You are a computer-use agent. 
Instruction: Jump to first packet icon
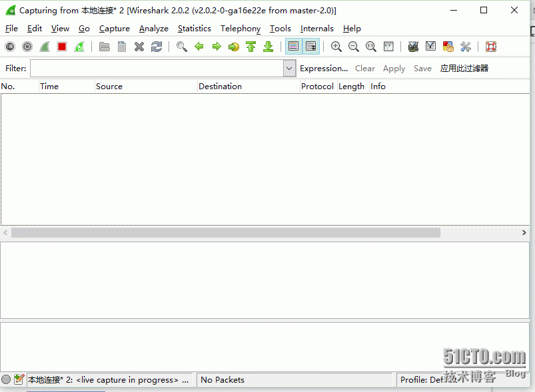(251, 47)
